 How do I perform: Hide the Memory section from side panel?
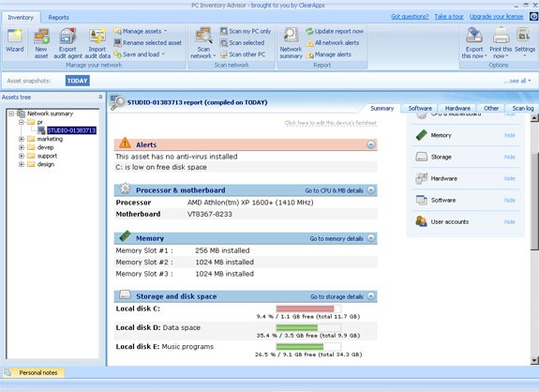pyautogui.click(x=509, y=135)
